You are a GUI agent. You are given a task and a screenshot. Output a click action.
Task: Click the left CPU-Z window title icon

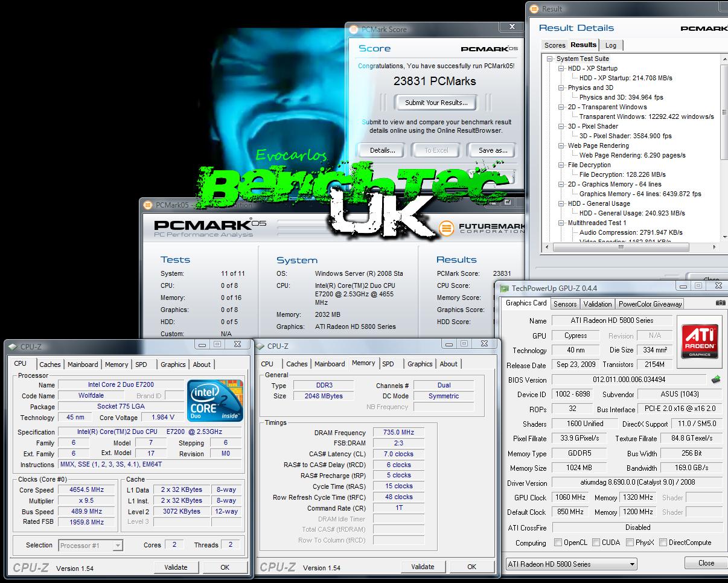(x=13, y=346)
